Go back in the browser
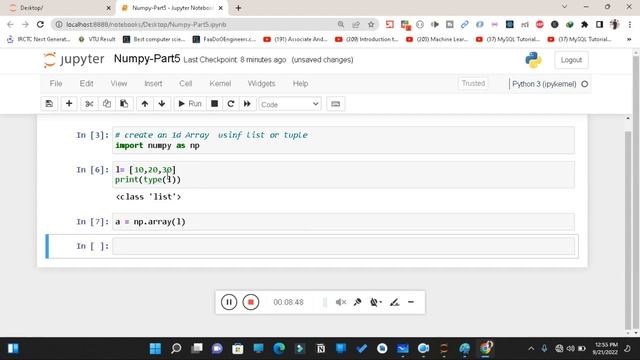 click(10, 24)
